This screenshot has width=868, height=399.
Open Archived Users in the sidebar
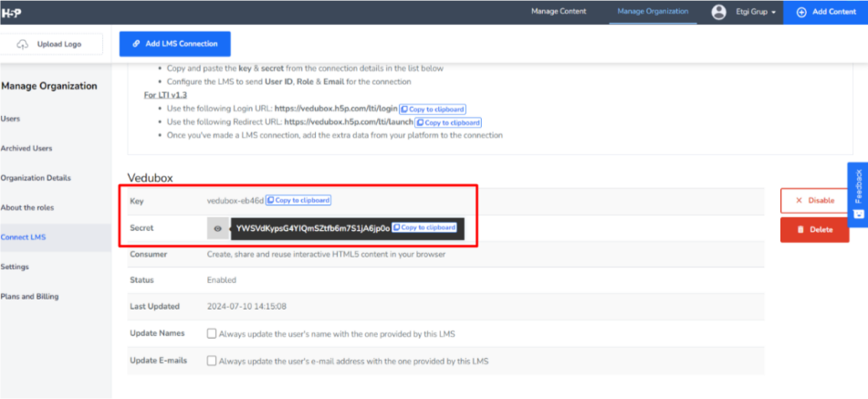[x=26, y=148]
